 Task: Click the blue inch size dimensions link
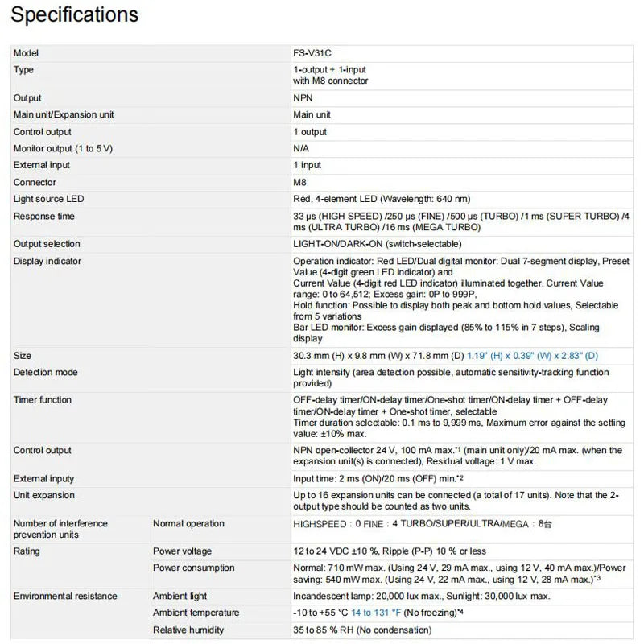click(x=532, y=356)
